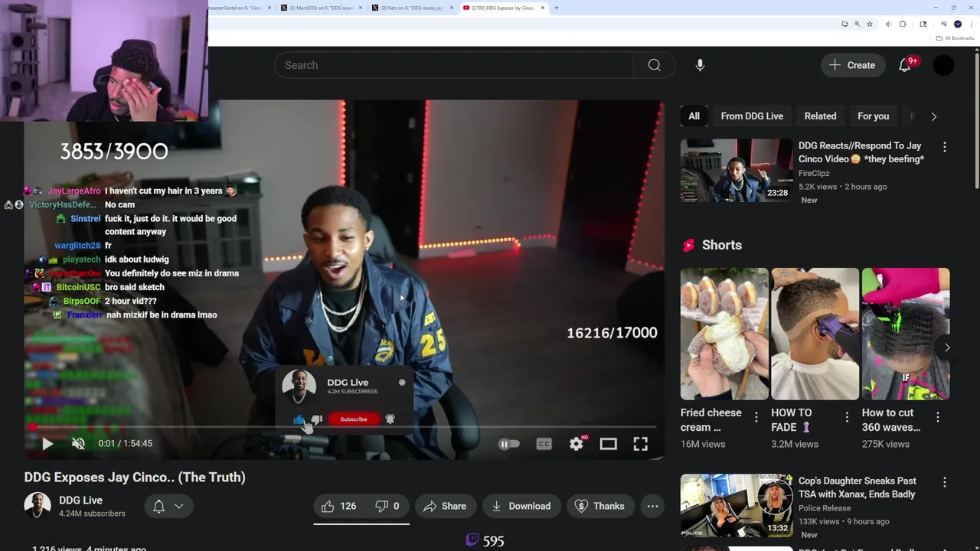Open the How to cut 360 waves short
Viewport: 980px width, 551px height.
pyautogui.click(x=906, y=334)
